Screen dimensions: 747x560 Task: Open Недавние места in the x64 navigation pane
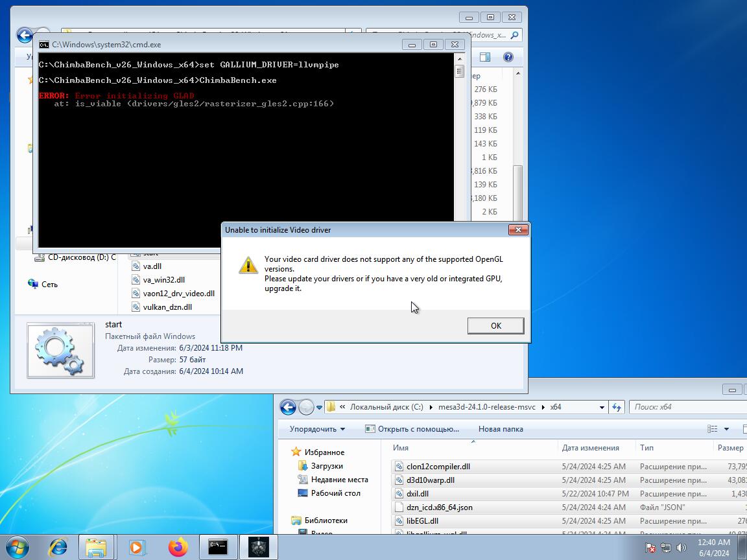tap(339, 480)
